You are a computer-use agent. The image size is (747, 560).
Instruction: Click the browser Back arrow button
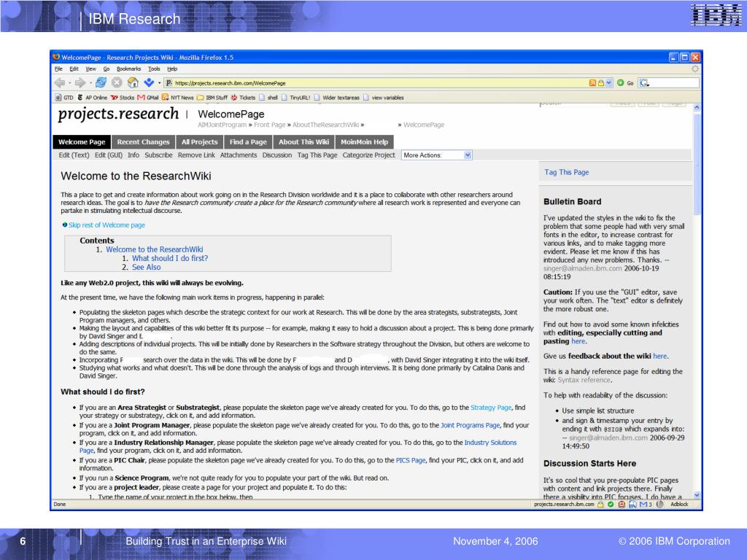pyautogui.click(x=60, y=83)
